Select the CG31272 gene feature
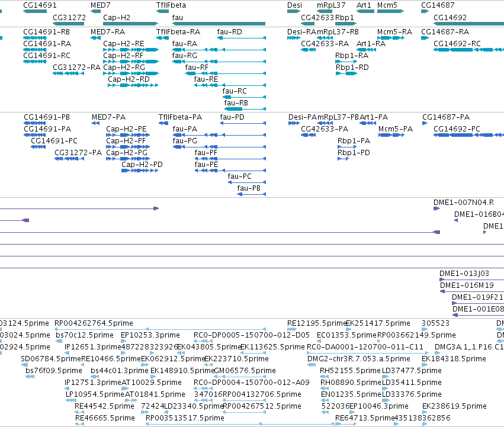 pyautogui.click(x=69, y=24)
